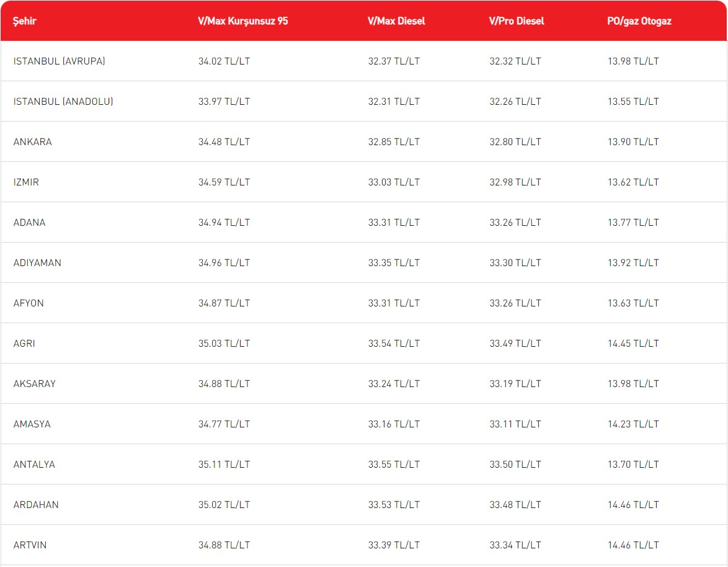Viewport: 728px width, 567px height.
Task: Click the V/Pro Diesel column header
Action: [x=517, y=21]
